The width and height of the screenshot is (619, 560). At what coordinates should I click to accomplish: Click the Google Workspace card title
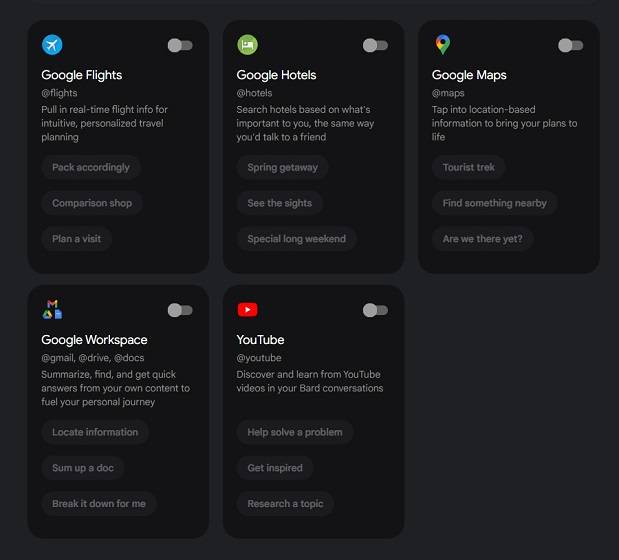94,340
